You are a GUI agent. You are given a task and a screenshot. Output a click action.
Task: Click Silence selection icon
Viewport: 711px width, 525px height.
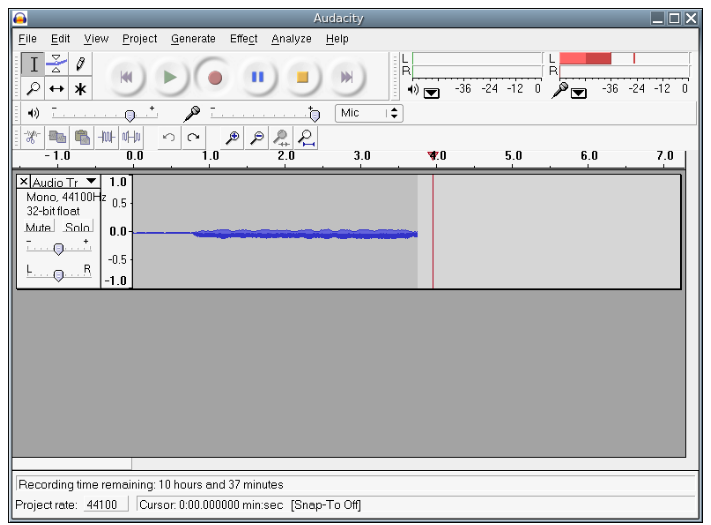point(131,137)
